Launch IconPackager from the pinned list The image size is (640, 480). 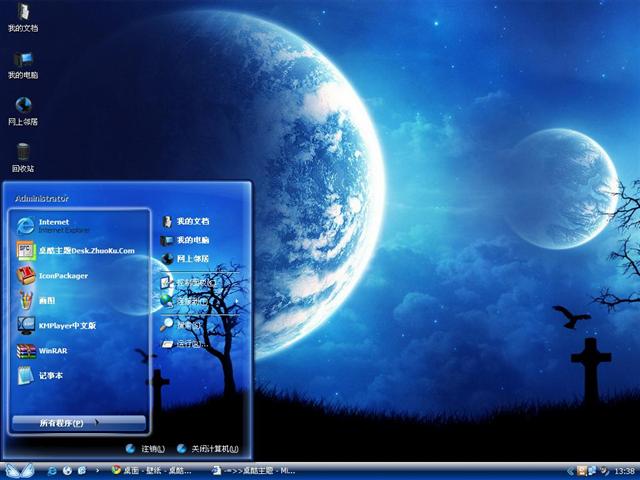tap(62, 275)
